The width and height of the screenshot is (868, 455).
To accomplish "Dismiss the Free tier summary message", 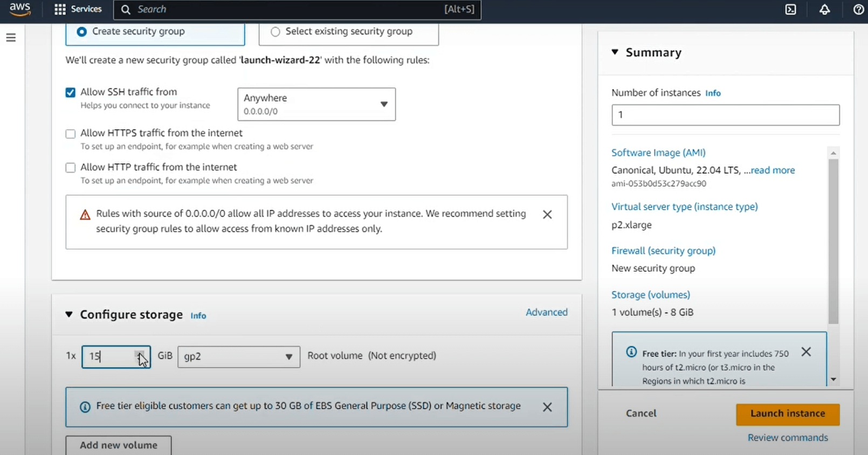I will [x=806, y=352].
